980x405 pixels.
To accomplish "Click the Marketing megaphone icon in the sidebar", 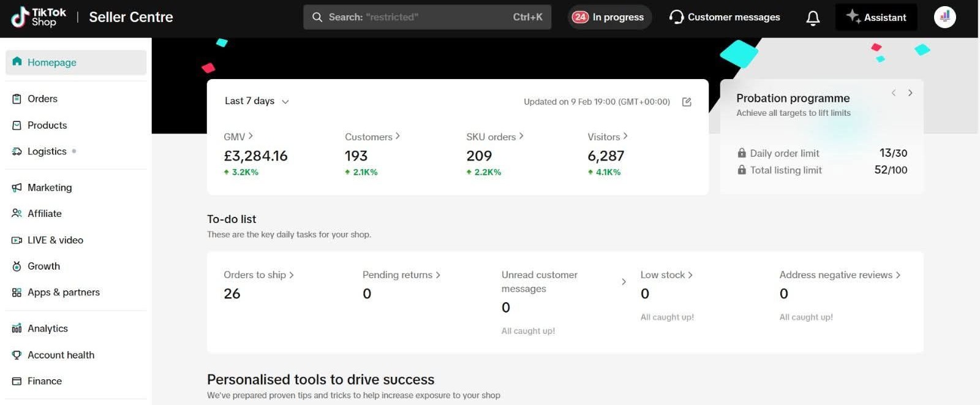I will [17, 187].
